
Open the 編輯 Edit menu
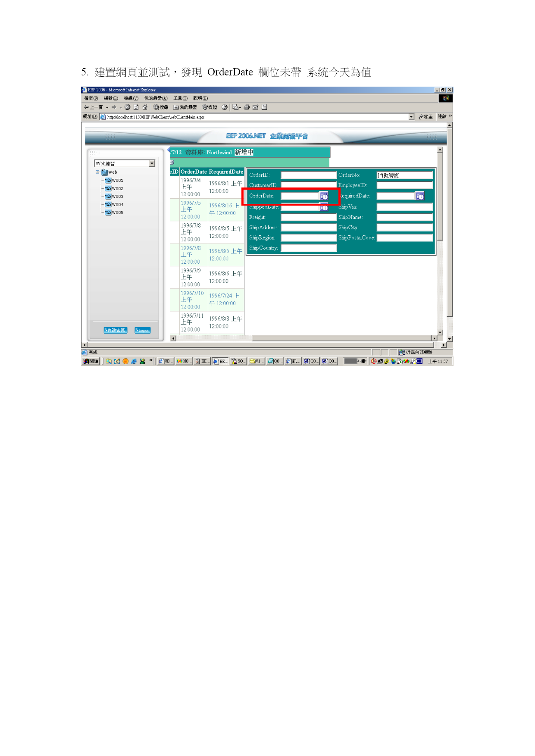[x=111, y=98]
